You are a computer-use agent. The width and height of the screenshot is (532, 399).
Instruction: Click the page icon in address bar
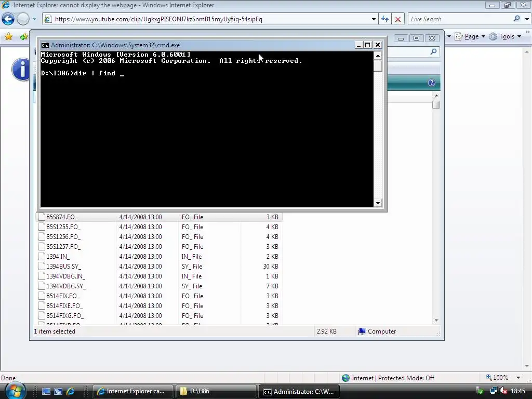(x=48, y=19)
